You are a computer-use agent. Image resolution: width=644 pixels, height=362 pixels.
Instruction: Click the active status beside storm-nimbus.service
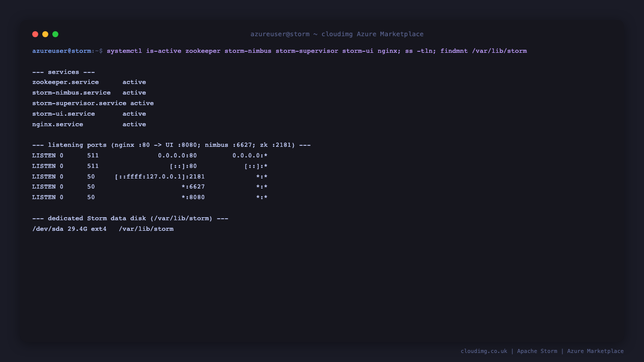point(134,93)
